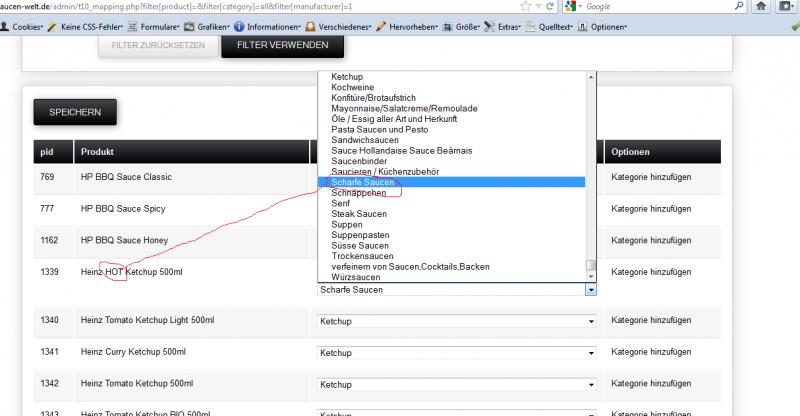Choose Senf in the category list
This screenshot has width=800, height=416.
tap(341, 203)
